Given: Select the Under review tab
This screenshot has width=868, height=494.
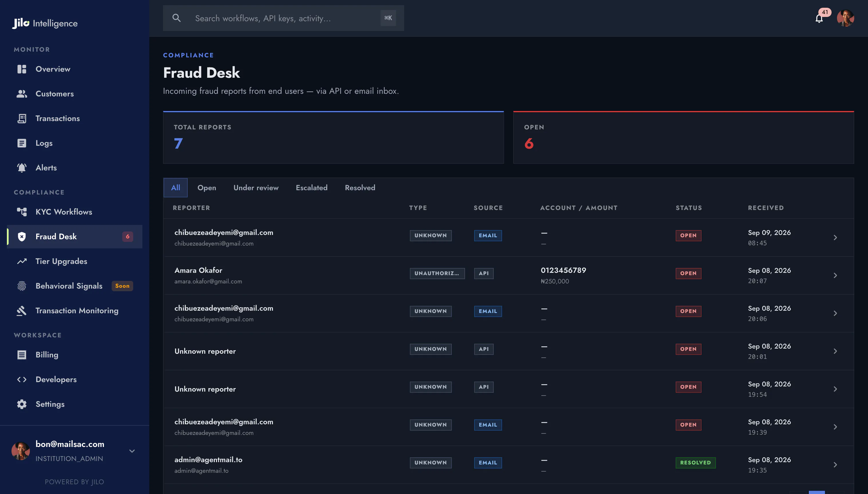Looking at the screenshot, I should point(256,188).
